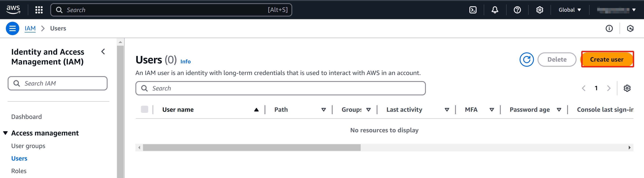Focus the users table search field
This screenshot has height=178, width=644.
point(280,88)
